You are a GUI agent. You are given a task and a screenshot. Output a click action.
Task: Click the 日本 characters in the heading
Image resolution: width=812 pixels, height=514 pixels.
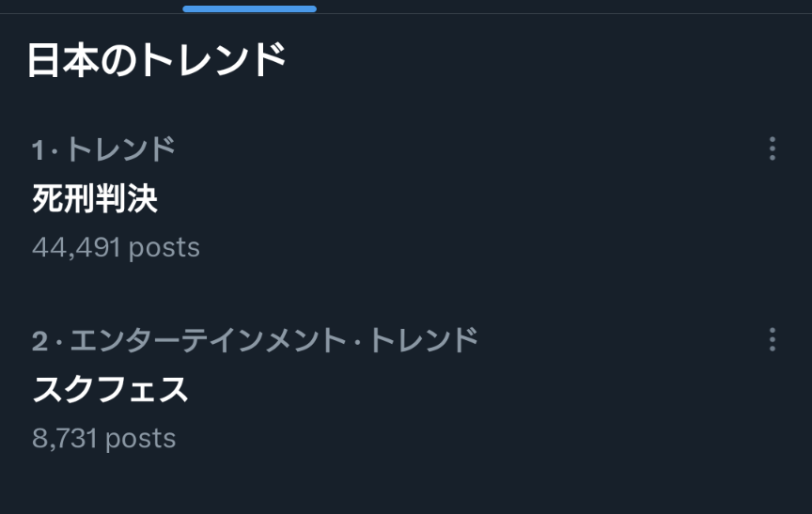tap(63, 60)
